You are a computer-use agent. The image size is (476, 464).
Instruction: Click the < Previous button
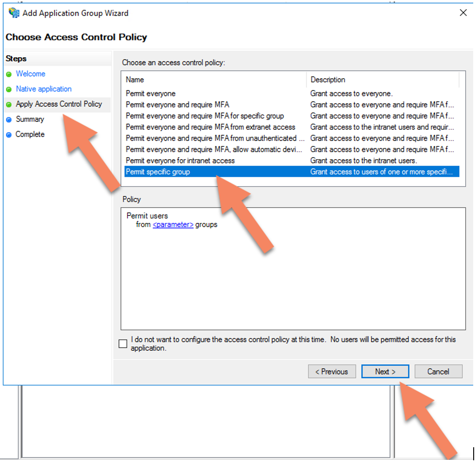tap(332, 371)
